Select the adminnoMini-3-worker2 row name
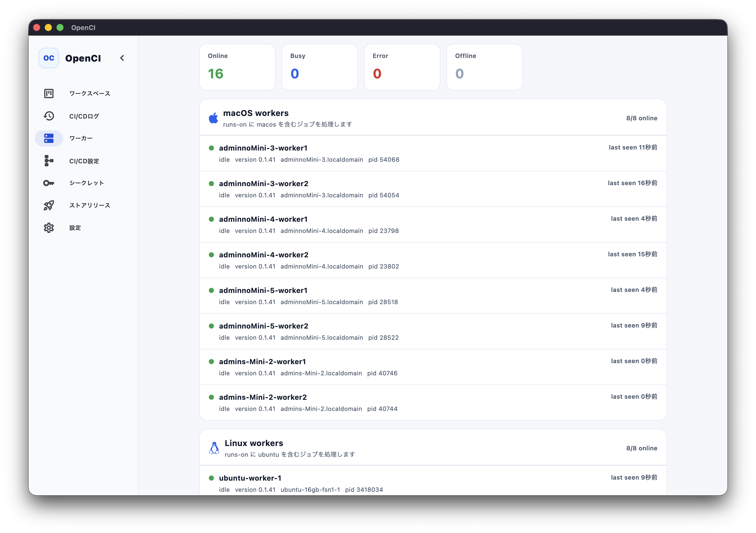The image size is (756, 533). [x=264, y=184]
